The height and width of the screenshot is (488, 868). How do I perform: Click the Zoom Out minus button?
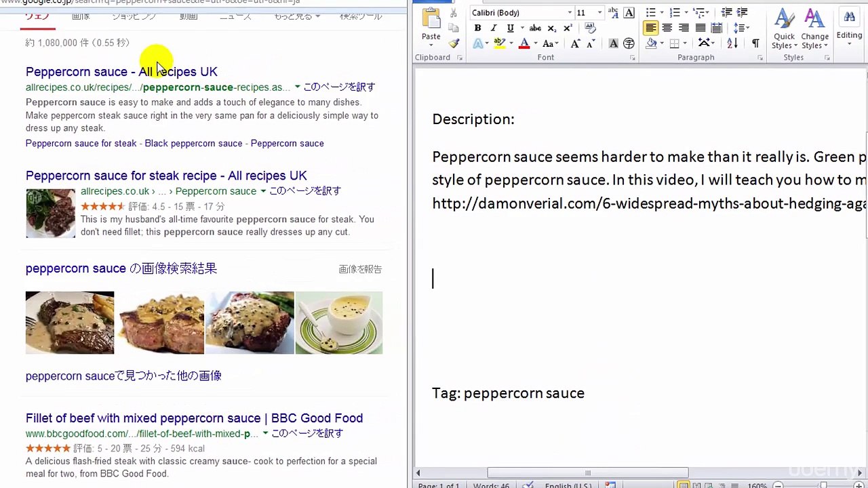click(x=778, y=486)
